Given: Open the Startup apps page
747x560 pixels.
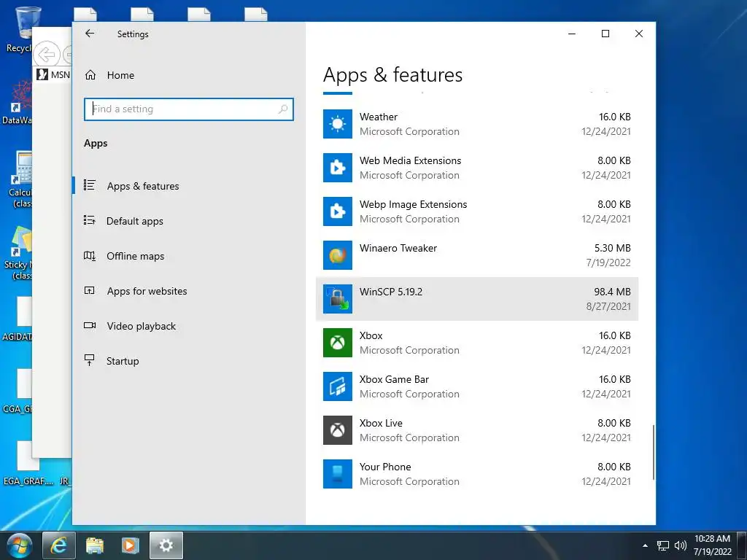Looking at the screenshot, I should [x=189, y=361].
